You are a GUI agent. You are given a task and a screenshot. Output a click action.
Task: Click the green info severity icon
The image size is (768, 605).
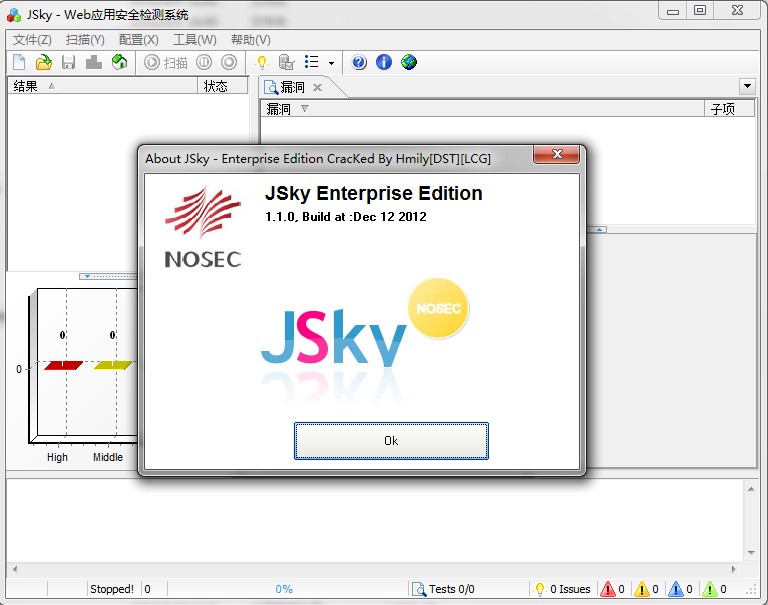tap(710, 588)
